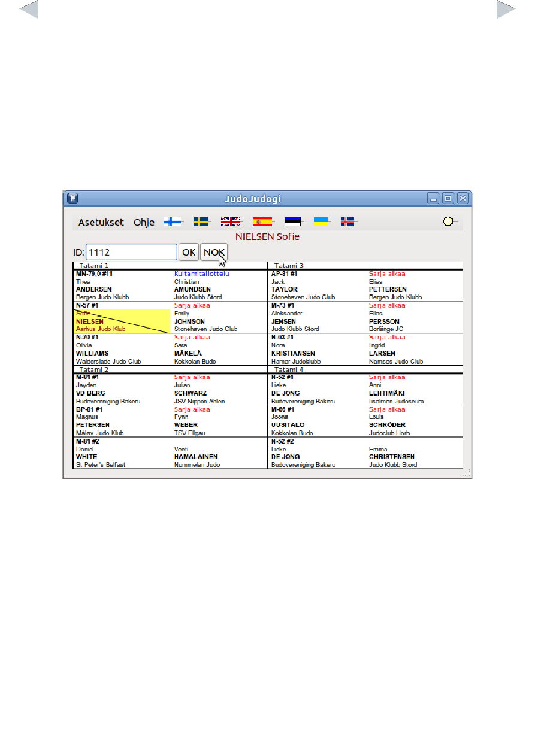Click highlighted NIELSEN in yellow cell

pyautogui.click(x=90, y=321)
